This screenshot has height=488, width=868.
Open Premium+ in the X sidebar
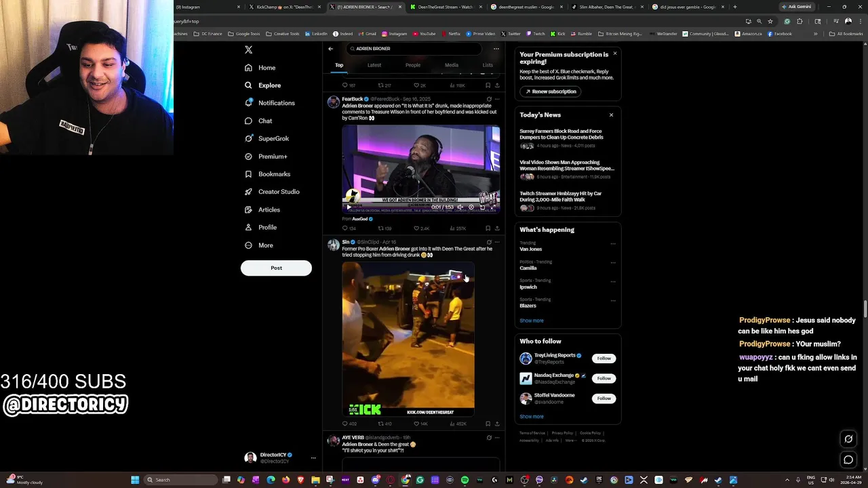click(266, 157)
